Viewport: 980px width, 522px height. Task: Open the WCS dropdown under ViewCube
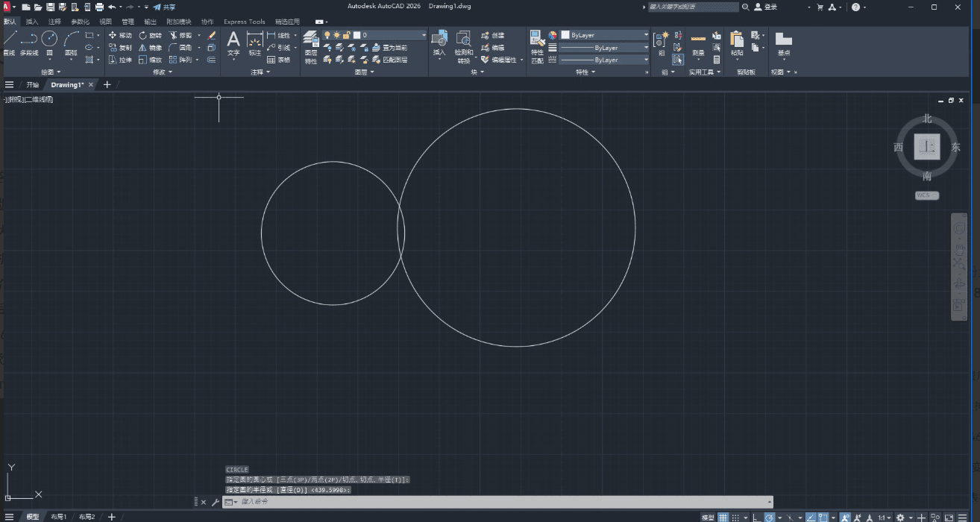point(927,195)
